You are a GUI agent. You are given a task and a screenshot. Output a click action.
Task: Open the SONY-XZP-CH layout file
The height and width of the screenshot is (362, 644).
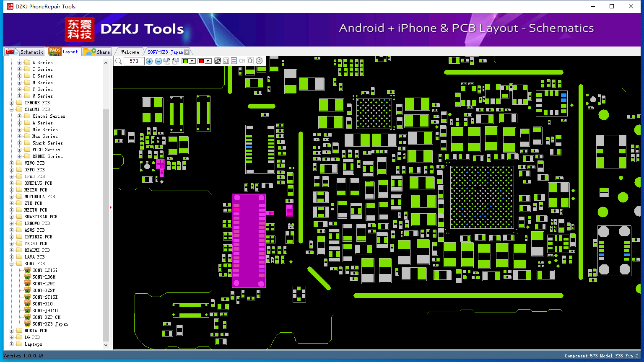(x=46, y=317)
